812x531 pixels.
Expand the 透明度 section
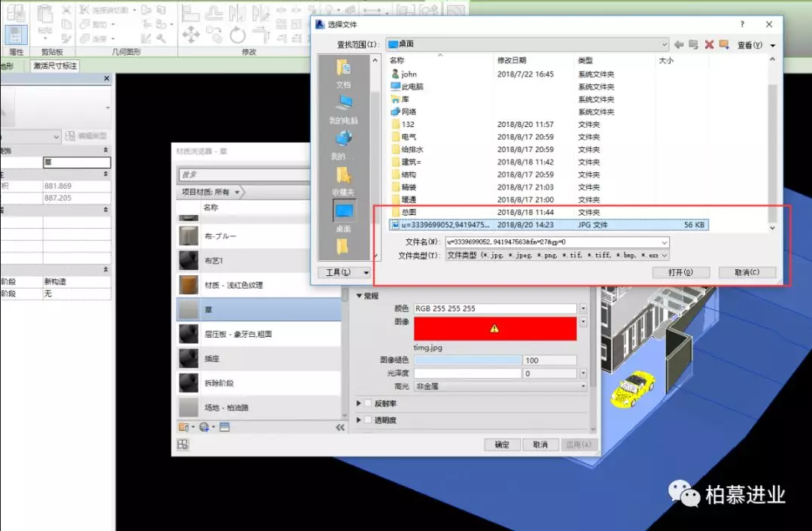point(358,420)
